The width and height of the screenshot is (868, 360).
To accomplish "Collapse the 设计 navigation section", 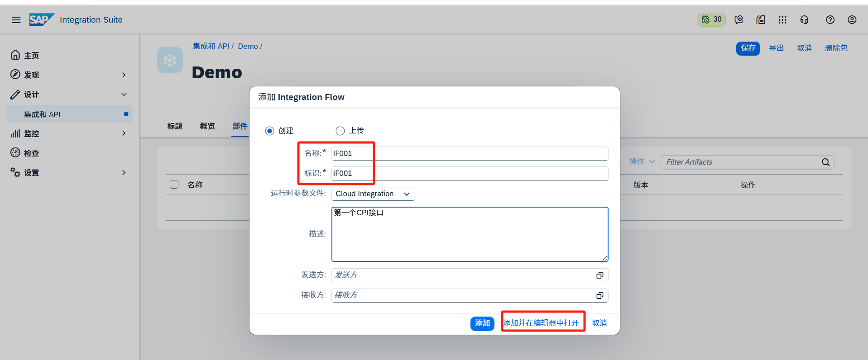I will pos(124,94).
